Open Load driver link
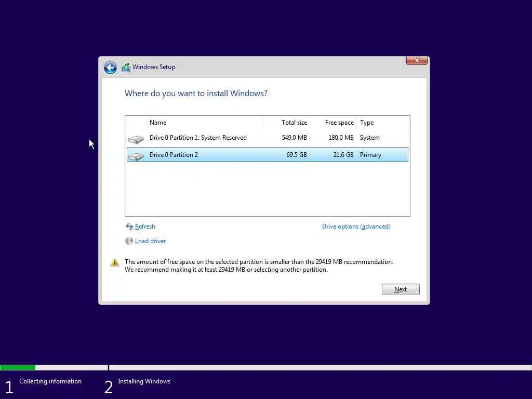The height and width of the screenshot is (399, 532). [150, 241]
